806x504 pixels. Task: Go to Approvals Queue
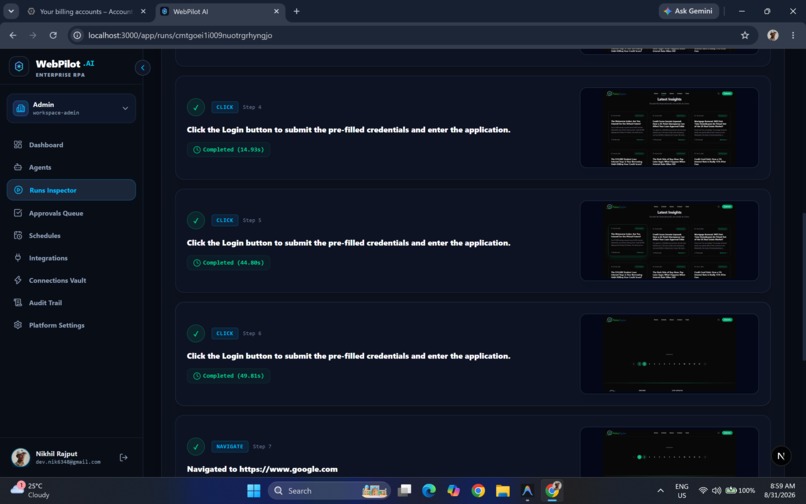(x=71, y=213)
